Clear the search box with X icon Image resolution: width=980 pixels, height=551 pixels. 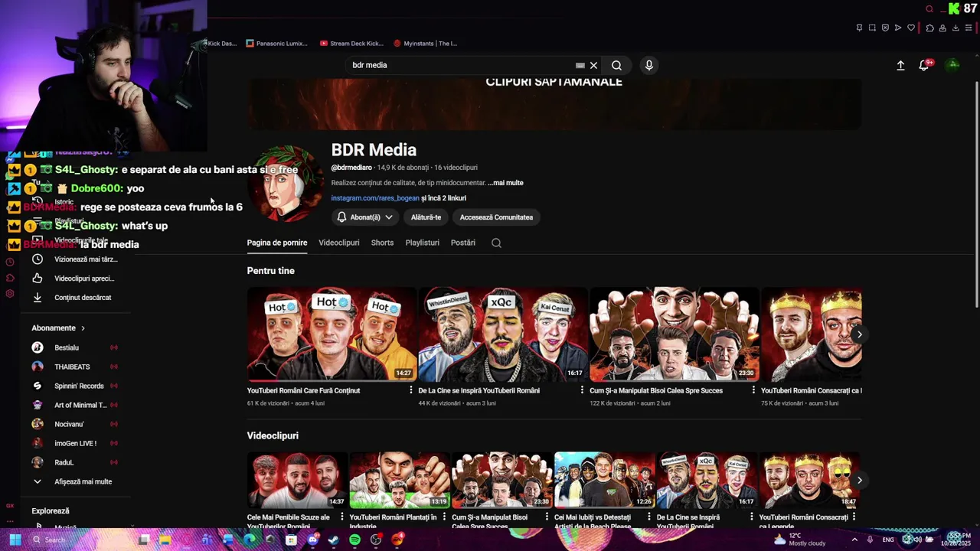(593, 65)
